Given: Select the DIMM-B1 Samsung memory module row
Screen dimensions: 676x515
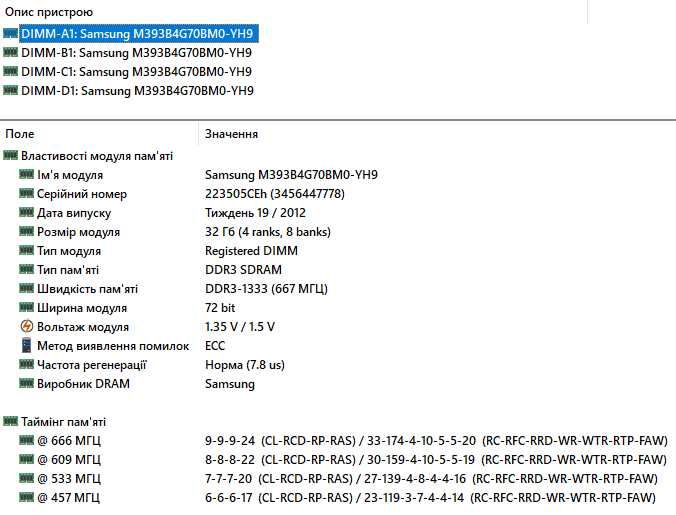Looking at the screenshot, I should (136, 53).
